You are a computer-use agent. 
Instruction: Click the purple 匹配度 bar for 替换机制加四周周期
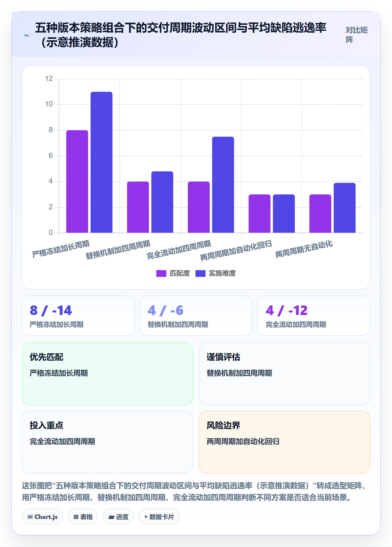138,207
